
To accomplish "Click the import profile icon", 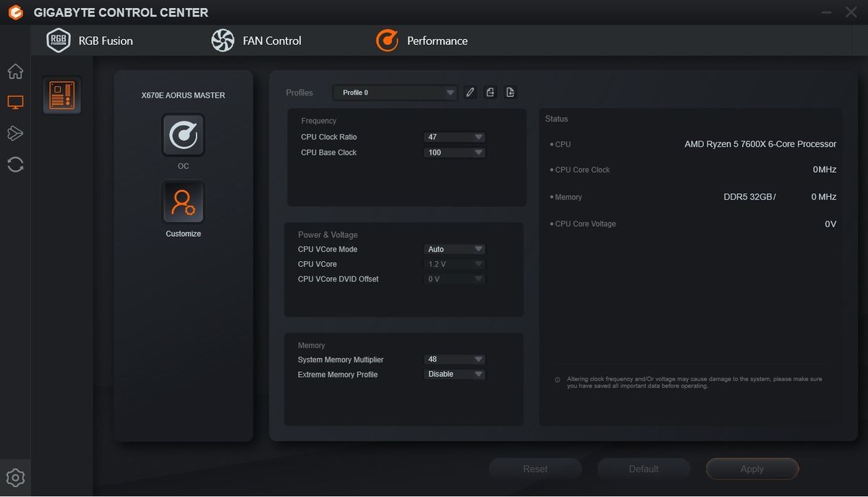I will click(x=510, y=93).
